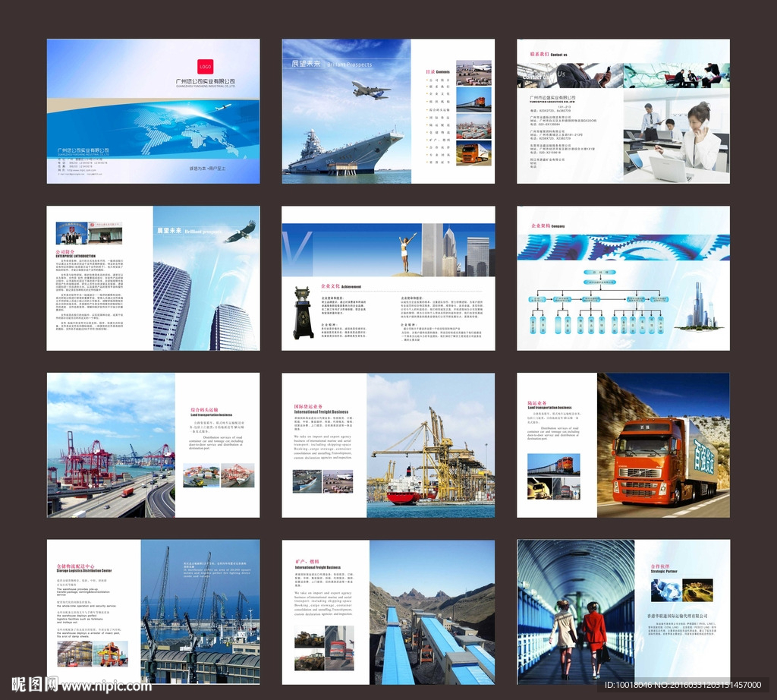Click the "矿产、燃料" heading
Image resolution: width=777 pixels, height=700 pixels.
pyautogui.click(x=307, y=562)
